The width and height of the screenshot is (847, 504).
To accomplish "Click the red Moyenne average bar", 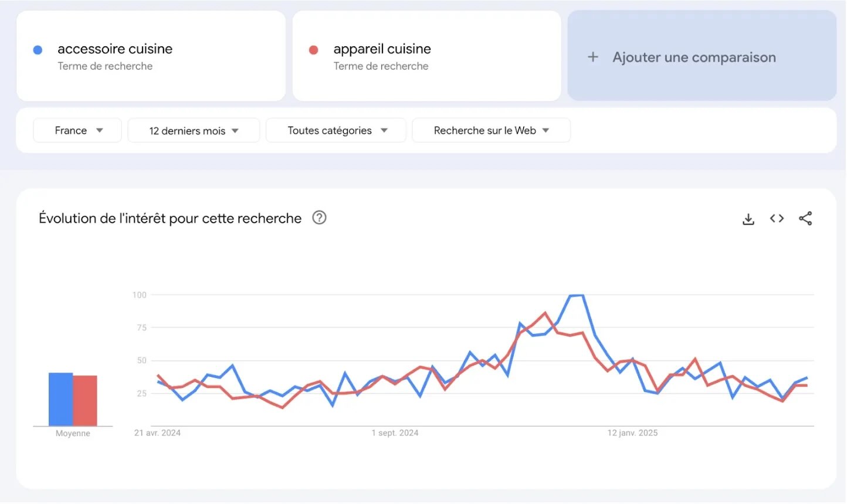I will [x=86, y=399].
